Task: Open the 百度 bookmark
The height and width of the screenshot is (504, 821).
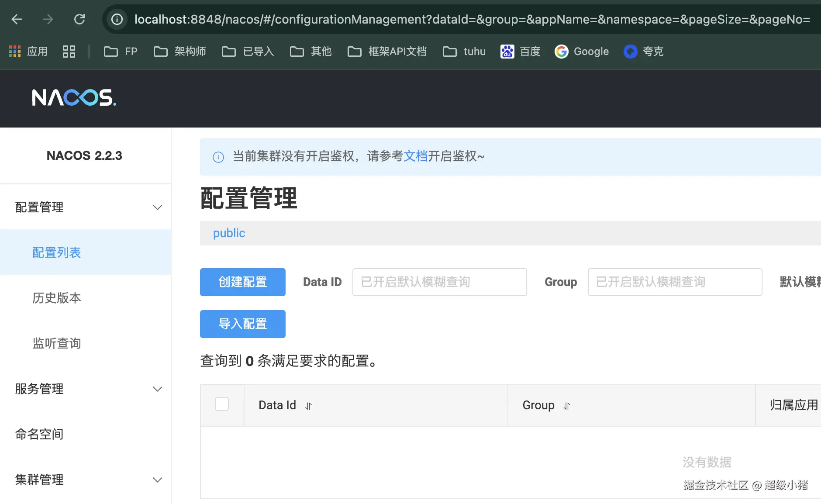Action: [521, 52]
